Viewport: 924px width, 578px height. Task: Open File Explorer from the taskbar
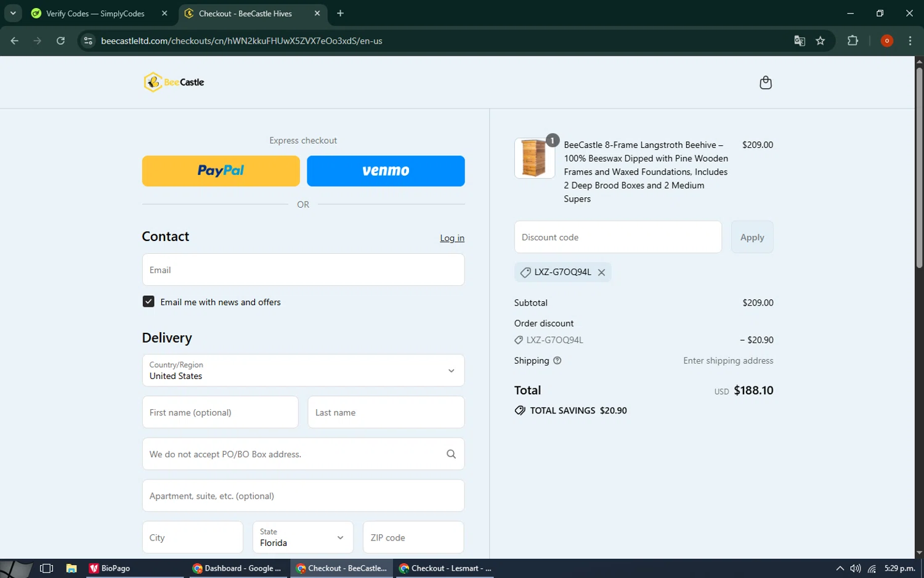[x=71, y=568]
